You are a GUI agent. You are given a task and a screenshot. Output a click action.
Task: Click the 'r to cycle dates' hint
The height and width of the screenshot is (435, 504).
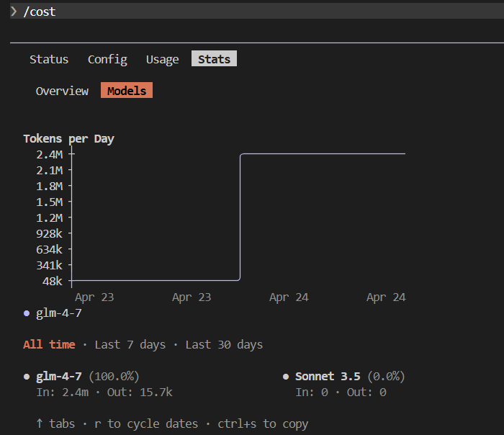point(146,423)
